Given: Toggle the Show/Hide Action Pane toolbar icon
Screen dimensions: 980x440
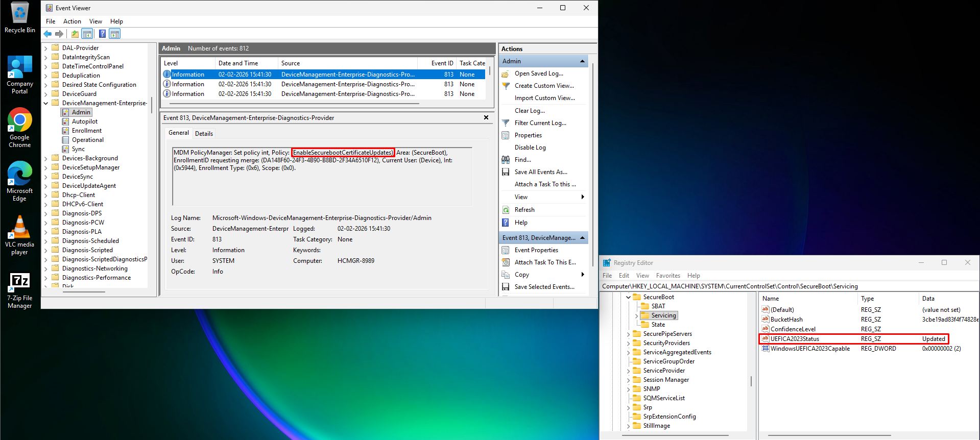Looking at the screenshot, I should pyautogui.click(x=115, y=34).
